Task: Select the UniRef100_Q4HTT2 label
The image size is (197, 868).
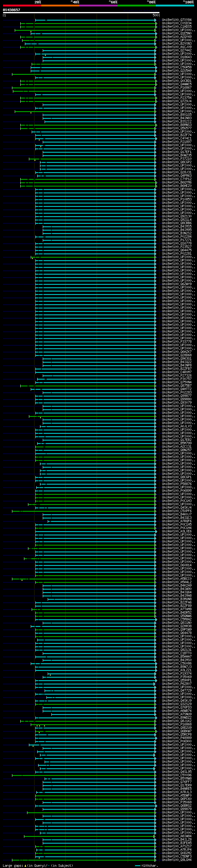Action: point(177,389)
